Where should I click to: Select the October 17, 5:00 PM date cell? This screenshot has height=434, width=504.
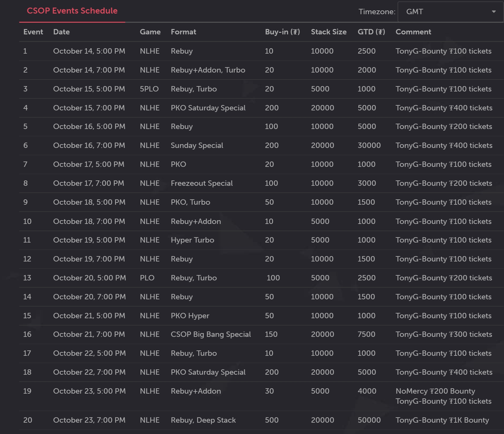click(x=89, y=164)
